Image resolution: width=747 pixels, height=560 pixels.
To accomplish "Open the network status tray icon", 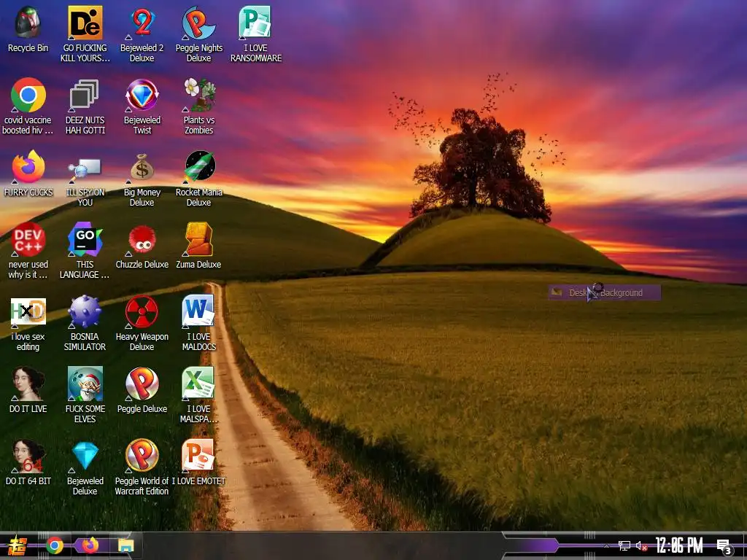I will [x=624, y=545].
